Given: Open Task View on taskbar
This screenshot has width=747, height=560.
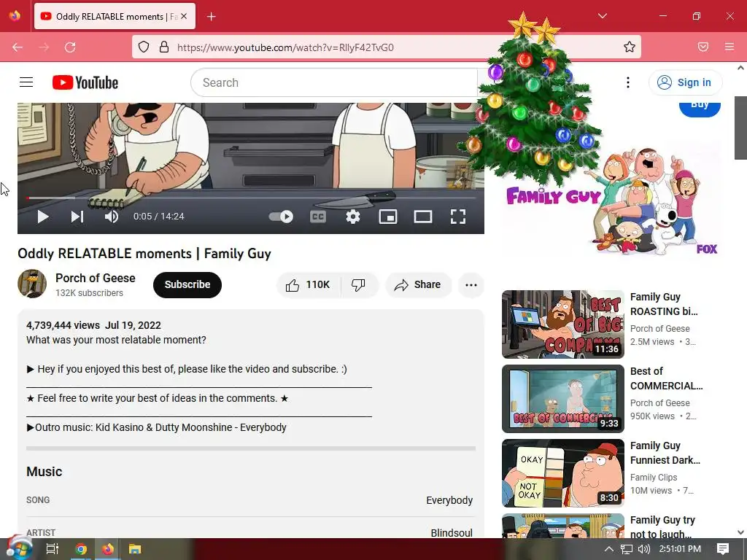Looking at the screenshot, I should (x=52, y=549).
